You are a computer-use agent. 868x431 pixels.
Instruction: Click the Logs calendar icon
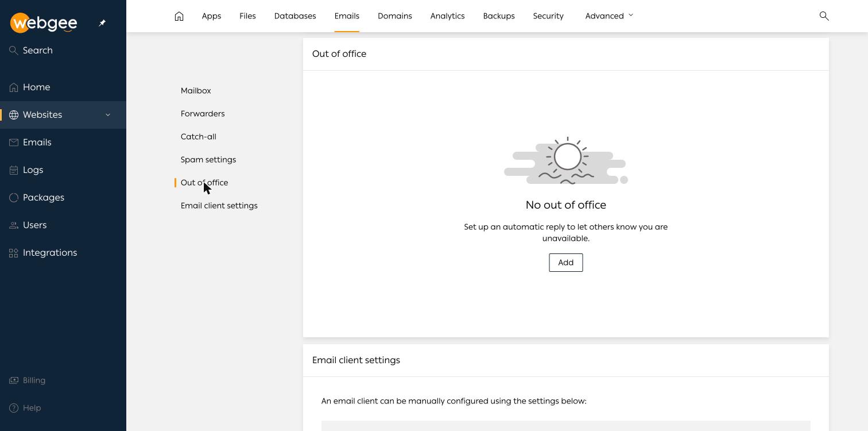[x=14, y=170]
